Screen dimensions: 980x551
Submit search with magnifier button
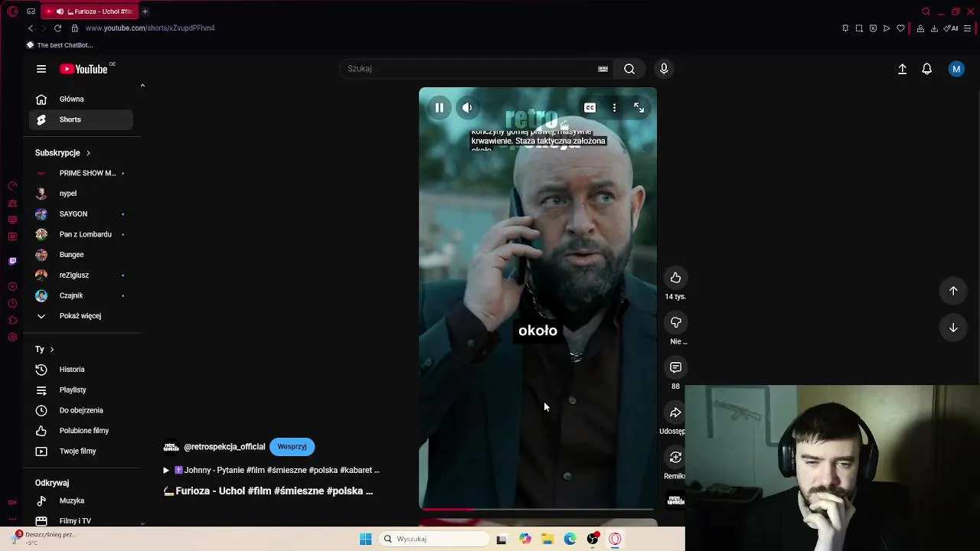click(x=629, y=69)
